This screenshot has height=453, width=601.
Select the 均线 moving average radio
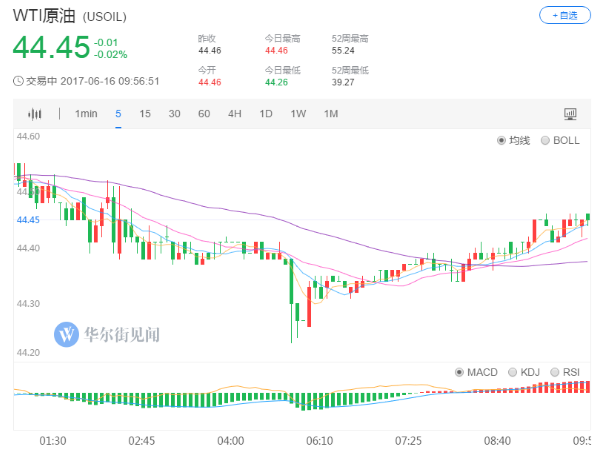[502, 141]
